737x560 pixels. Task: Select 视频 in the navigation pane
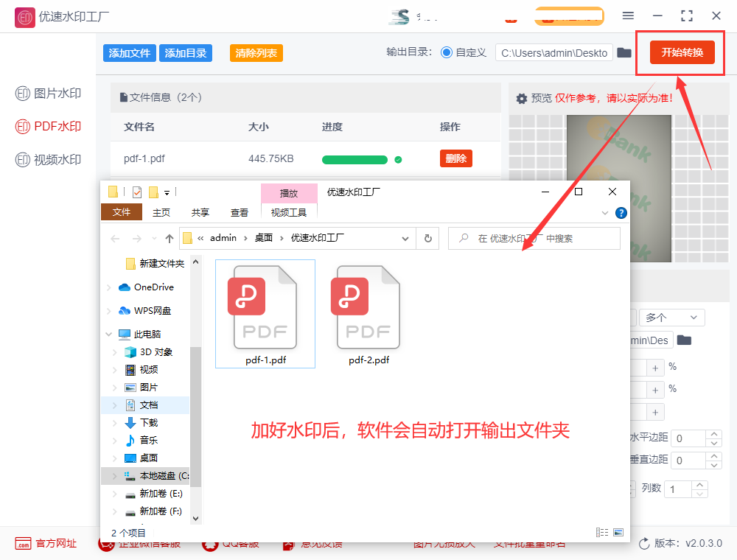point(142,370)
